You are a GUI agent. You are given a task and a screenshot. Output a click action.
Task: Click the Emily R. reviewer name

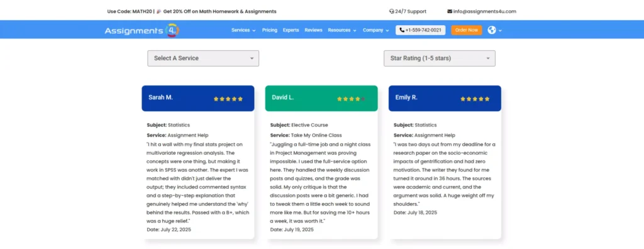tap(406, 97)
